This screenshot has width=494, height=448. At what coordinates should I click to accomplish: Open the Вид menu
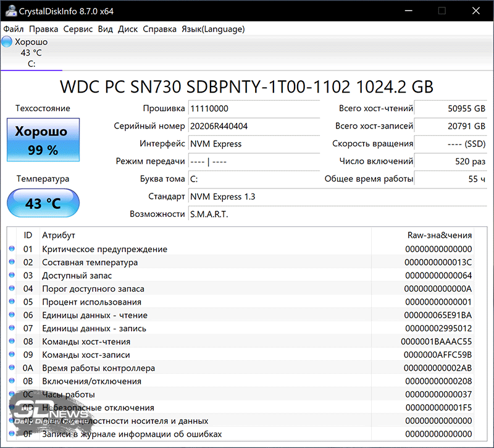click(105, 29)
